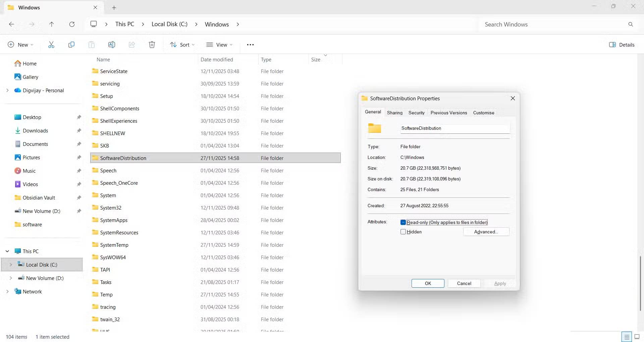Open the View dropdown menu
The width and height of the screenshot is (644, 342).
(x=219, y=45)
